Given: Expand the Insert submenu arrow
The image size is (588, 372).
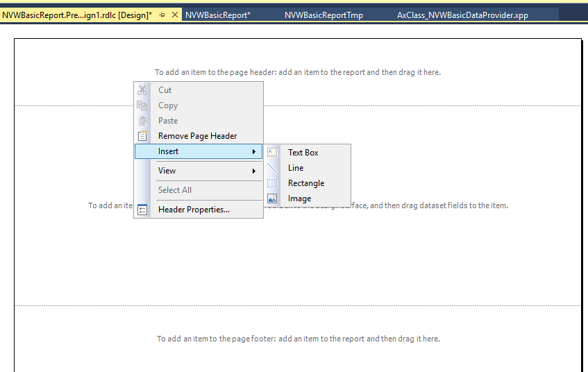Looking at the screenshot, I should point(254,151).
